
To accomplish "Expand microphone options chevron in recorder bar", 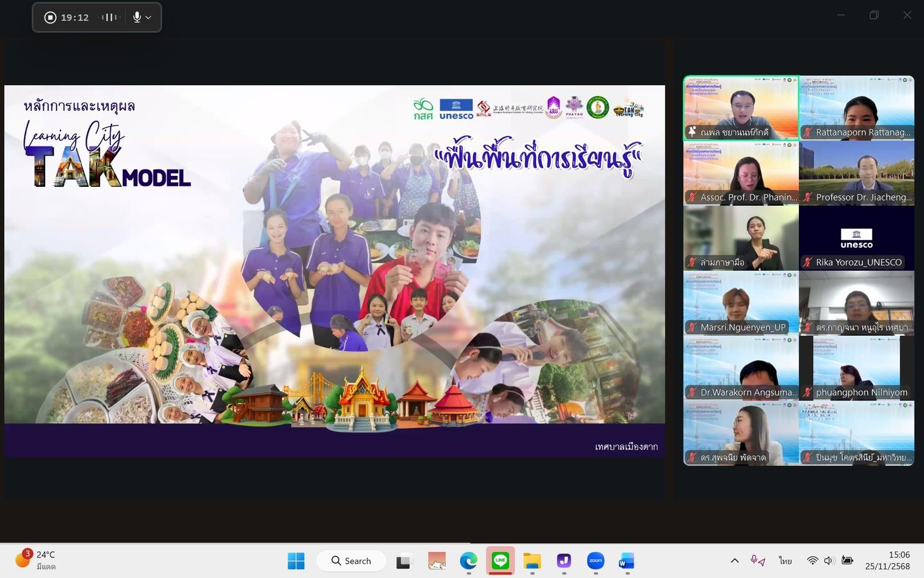I will pyautogui.click(x=148, y=18).
